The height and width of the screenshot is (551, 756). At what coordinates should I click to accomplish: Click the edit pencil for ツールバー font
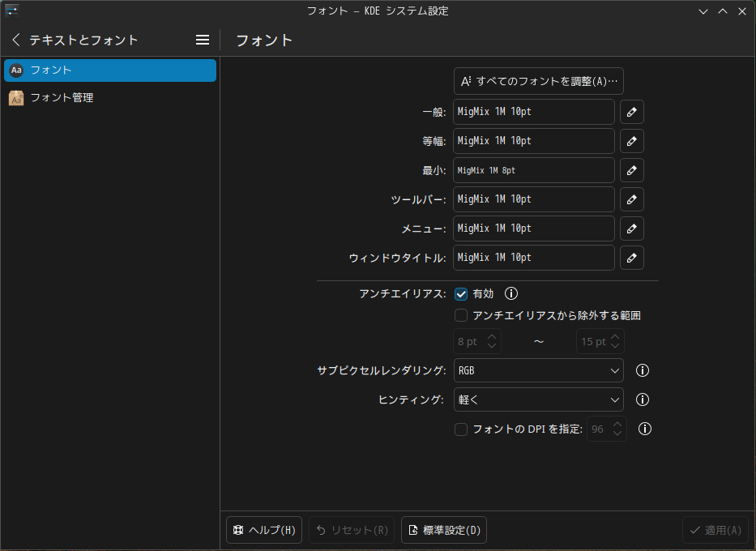[x=631, y=199]
